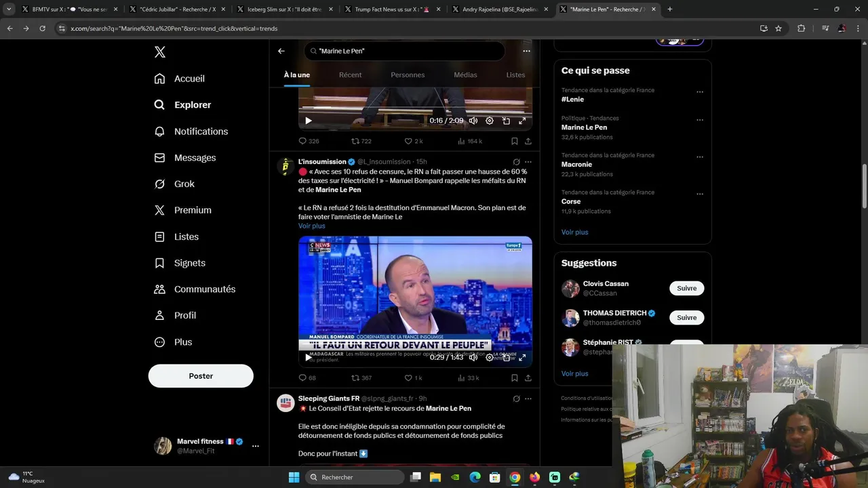Open Plus menu in sidebar
868x488 pixels.
click(173, 342)
